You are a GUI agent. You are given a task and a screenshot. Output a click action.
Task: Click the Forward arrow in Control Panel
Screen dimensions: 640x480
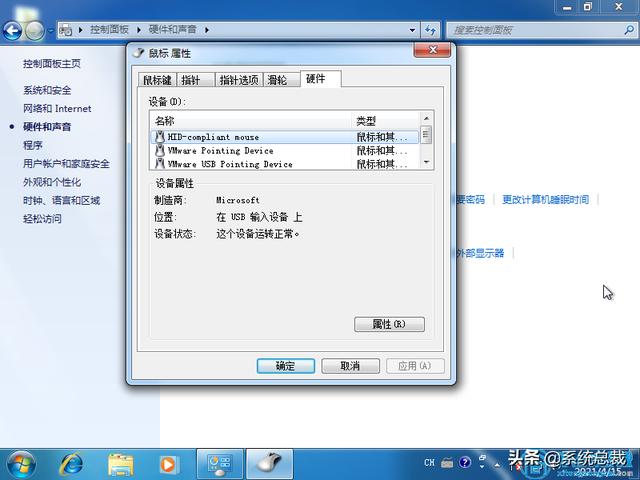(x=35, y=30)
